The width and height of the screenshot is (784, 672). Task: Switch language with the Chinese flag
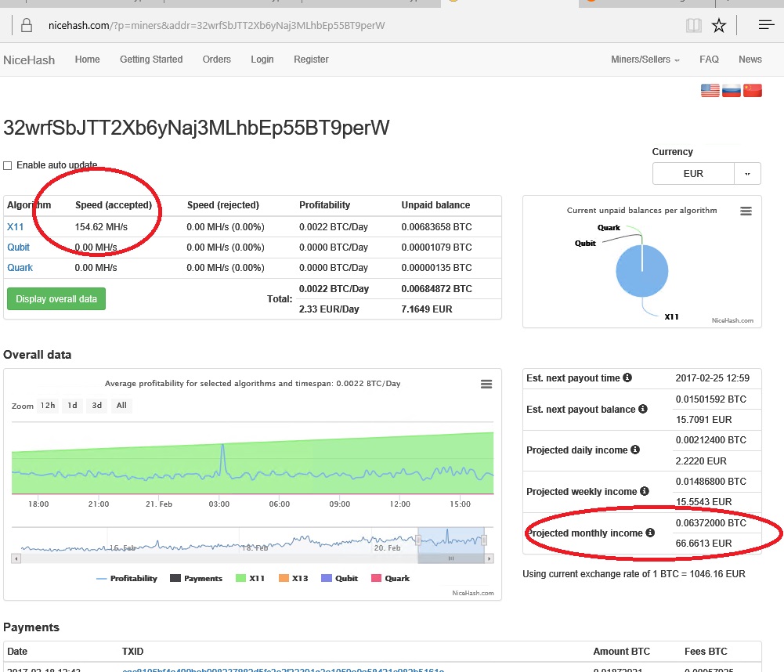click(753, 91)
